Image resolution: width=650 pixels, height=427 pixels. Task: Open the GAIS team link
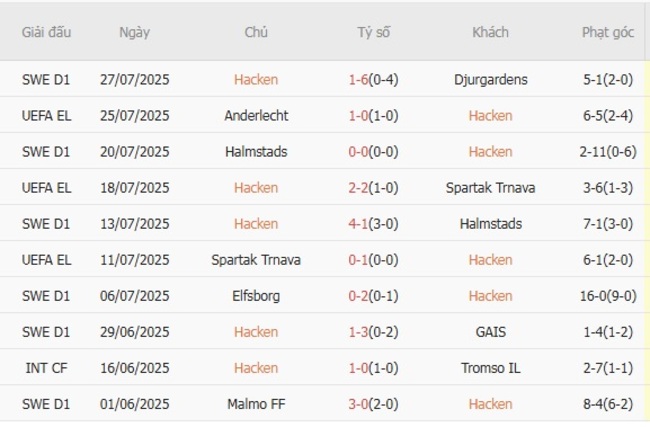coord(490,332)
